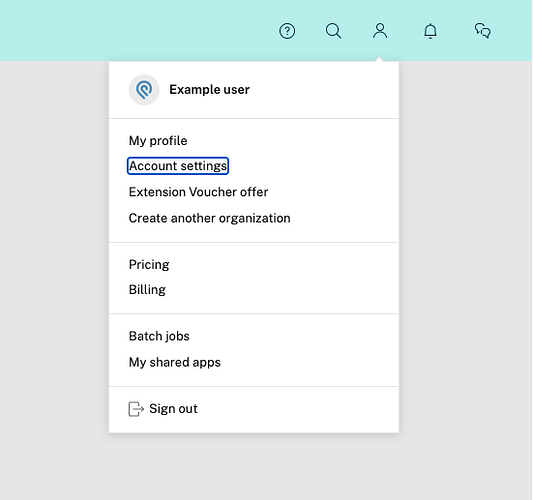Go to Account settings
Viewport: 533px width, 500px height.
178,166
